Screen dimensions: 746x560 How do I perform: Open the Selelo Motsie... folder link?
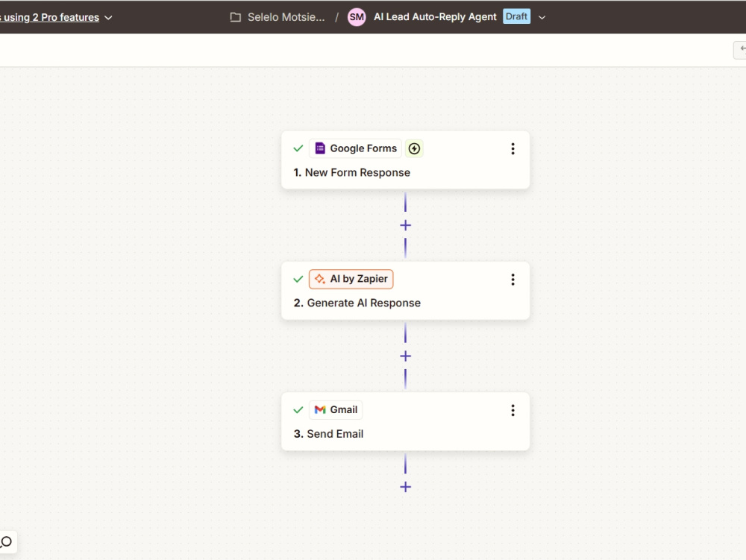click(x=286, y=17)
